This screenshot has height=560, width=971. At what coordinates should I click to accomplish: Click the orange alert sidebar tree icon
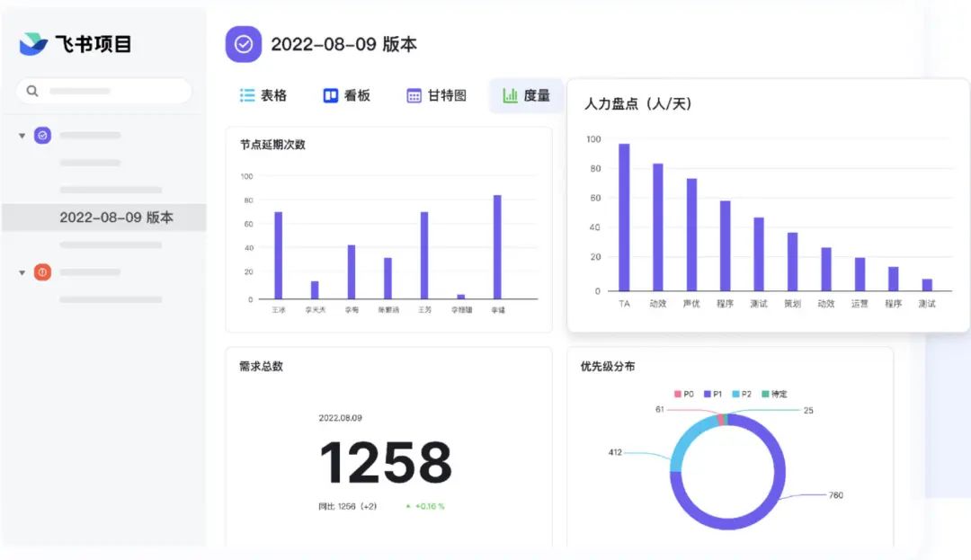(43, 271)
